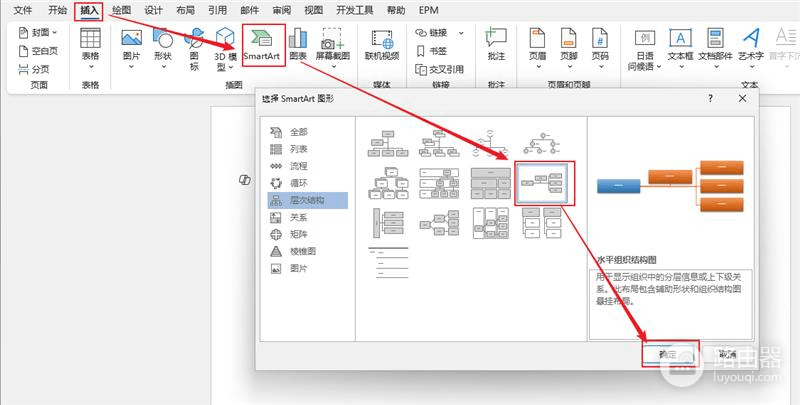The image size is (800, 405).
Task: Open the 文件 menu tab
Action: coord(22,10)
